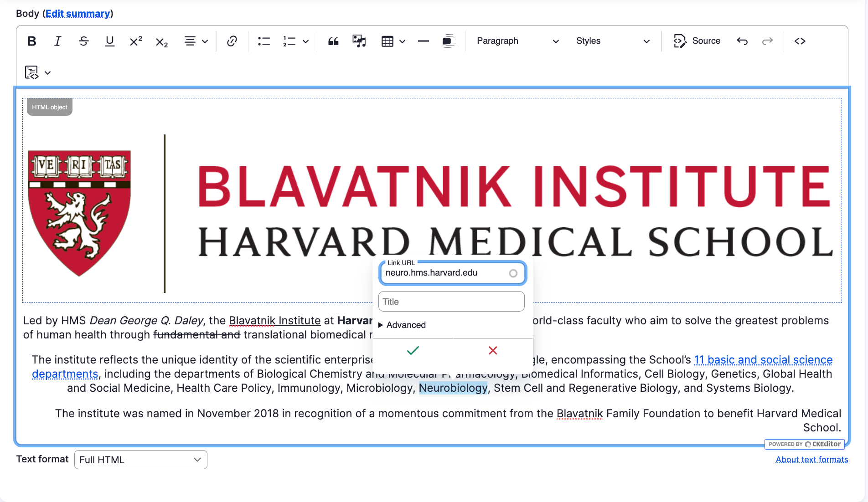Click the Powered by CKEditor badge
Image resolution: width=868 pixels, height=502 pixels.
coord(805,444)
